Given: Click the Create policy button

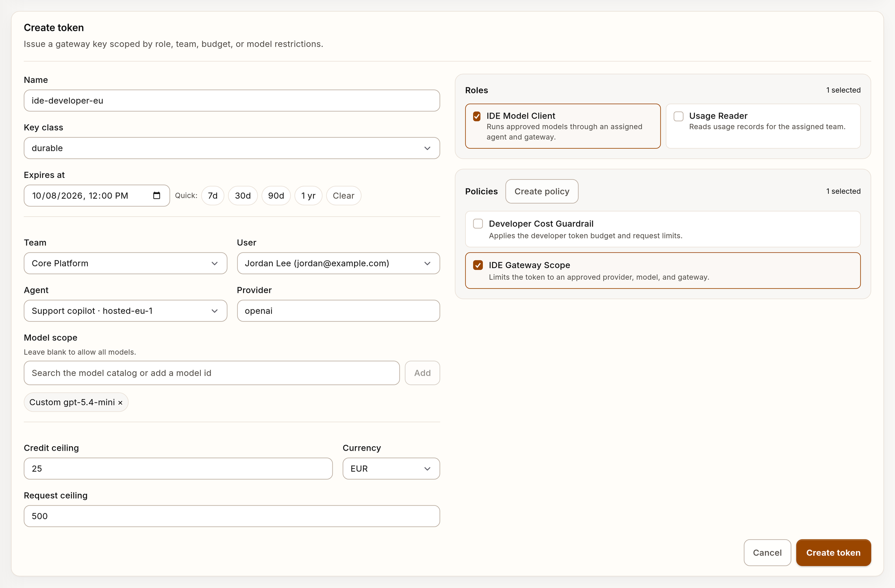Looking at the screenshot, I should click(542, 191).
